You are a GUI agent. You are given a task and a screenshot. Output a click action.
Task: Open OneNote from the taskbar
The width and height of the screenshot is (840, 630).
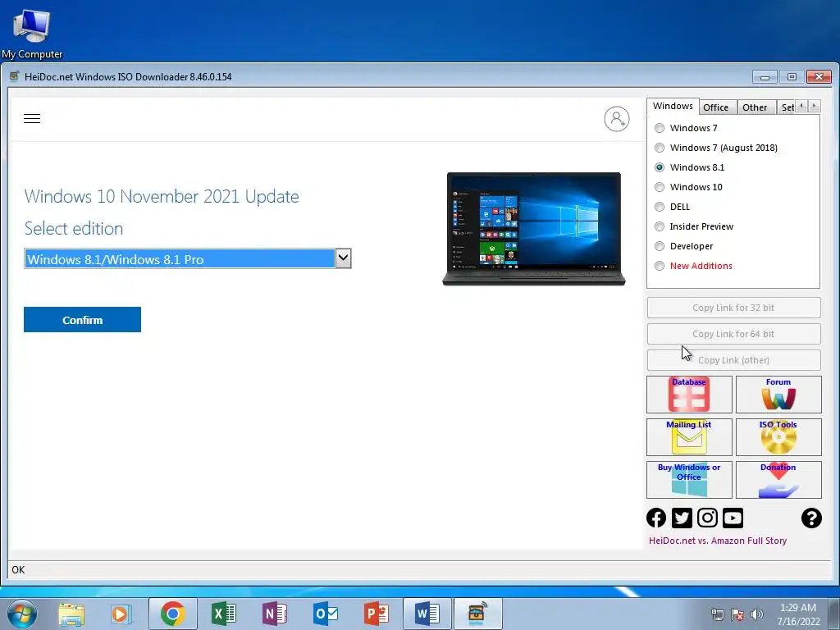tap(274, 614)
